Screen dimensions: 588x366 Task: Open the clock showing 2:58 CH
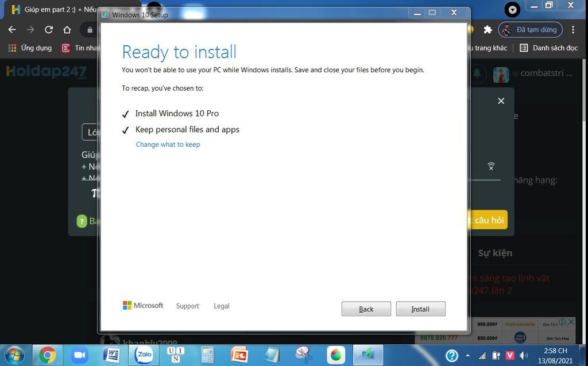[x=555, y=356]
